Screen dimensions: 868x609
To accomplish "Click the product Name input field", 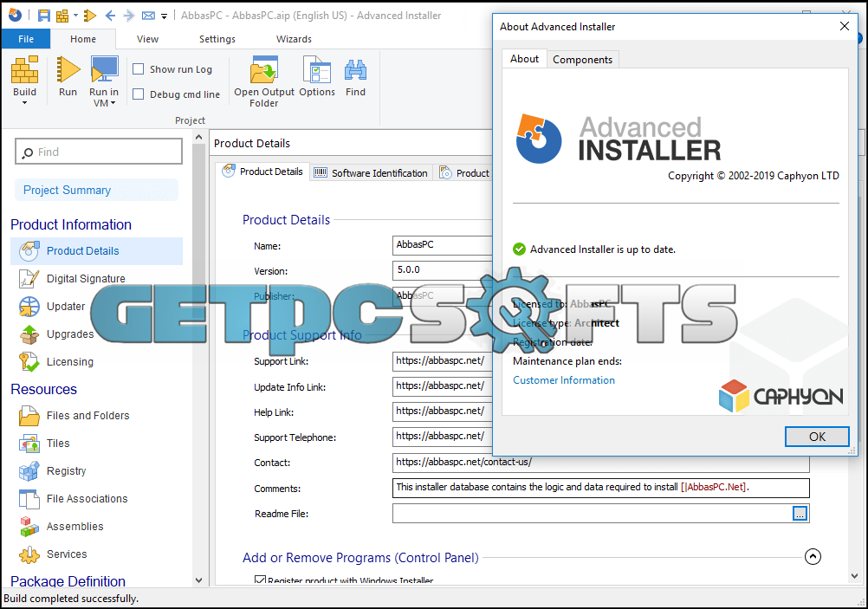I will pyautogui.click(x=443, y=244).
